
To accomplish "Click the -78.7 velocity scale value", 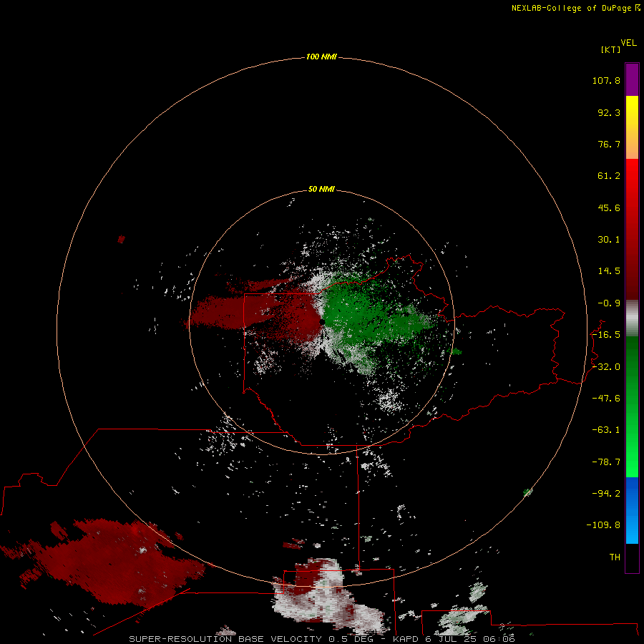I will point(606,462).
